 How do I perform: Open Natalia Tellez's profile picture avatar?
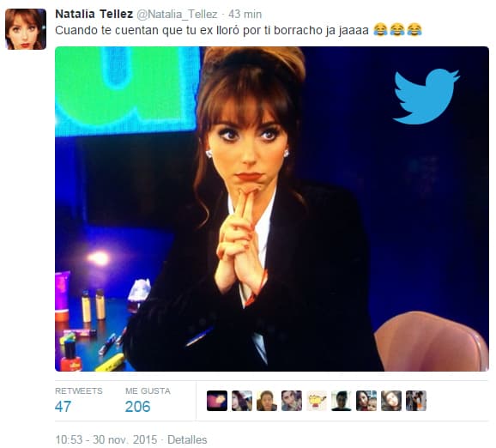[x=26, y=29]
